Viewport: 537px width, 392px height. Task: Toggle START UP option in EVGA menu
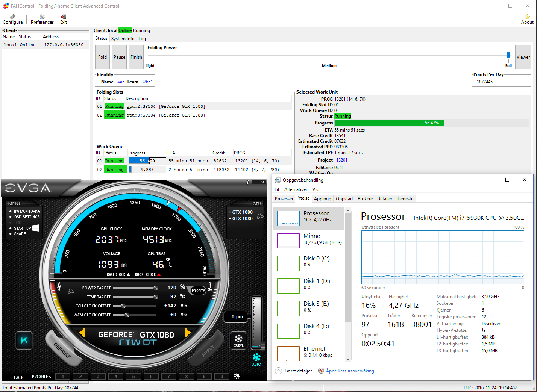(23, 228)
